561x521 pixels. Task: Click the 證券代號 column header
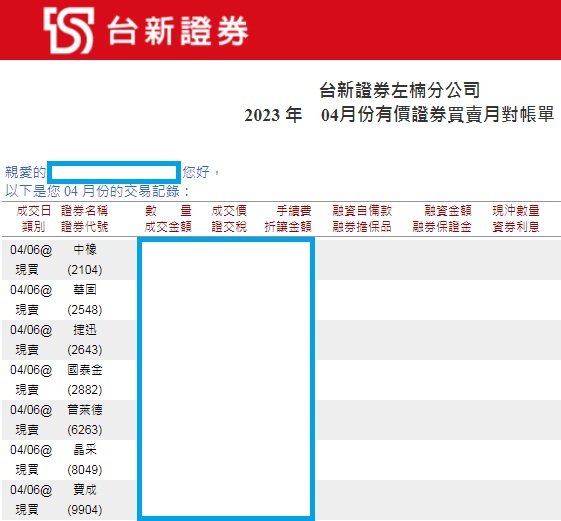point(84,227)
